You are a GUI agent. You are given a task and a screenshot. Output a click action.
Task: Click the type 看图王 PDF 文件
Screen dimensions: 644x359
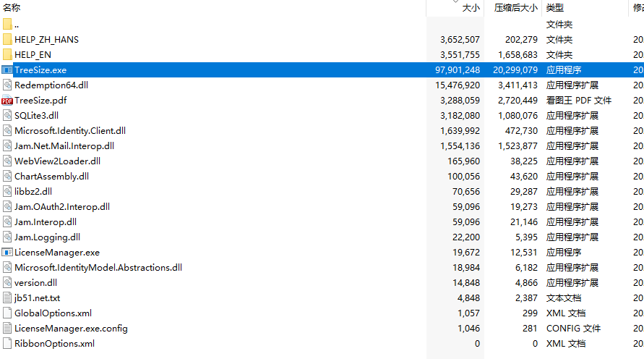579,101
